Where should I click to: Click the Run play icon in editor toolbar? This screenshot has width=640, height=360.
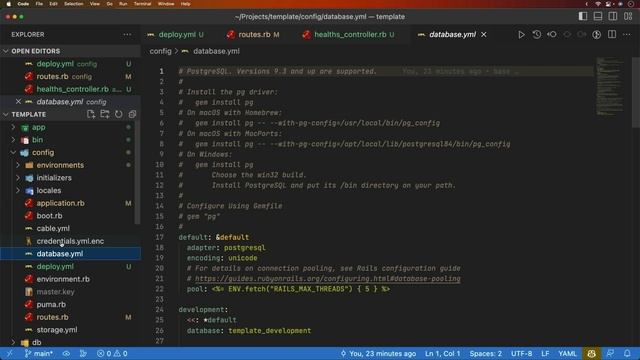click(521, 35)
